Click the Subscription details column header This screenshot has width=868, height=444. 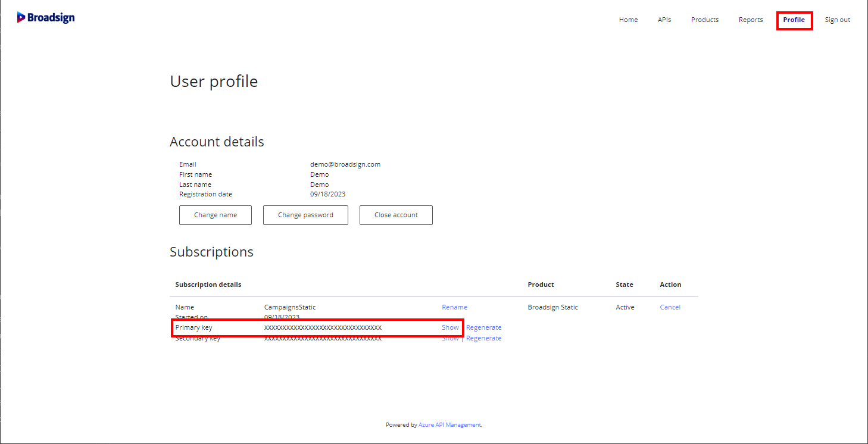208,284
